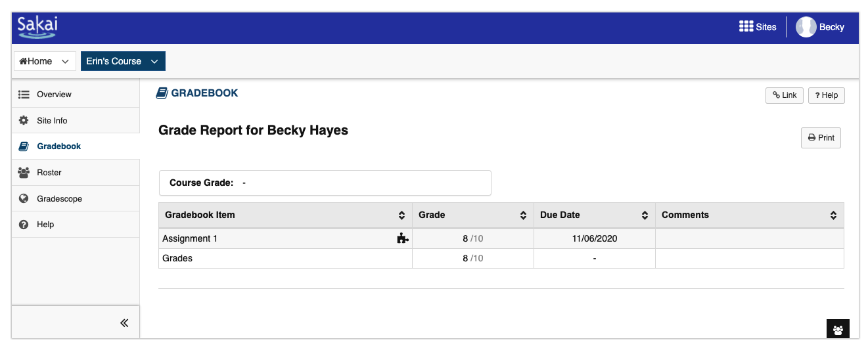Click the Gradebook book icon in the header

click(x=162, y=93)
